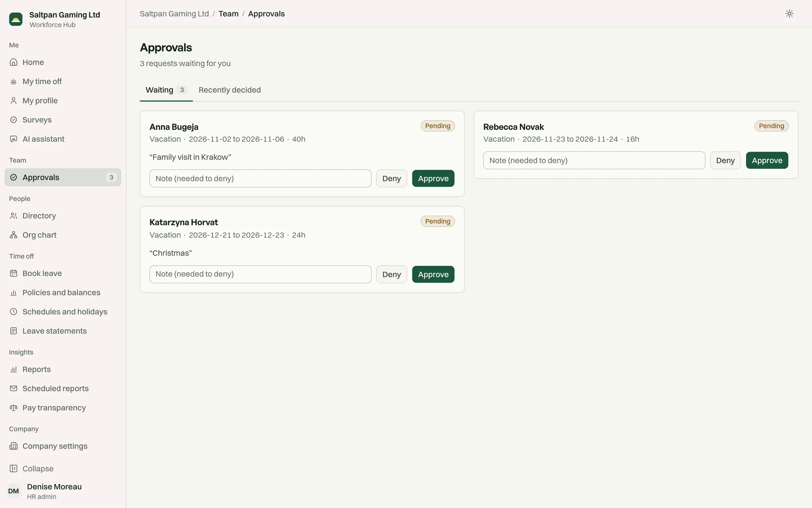812x508 pixels.
Task: Click Anna Bugeja's Pending badge
Action: 437,126
